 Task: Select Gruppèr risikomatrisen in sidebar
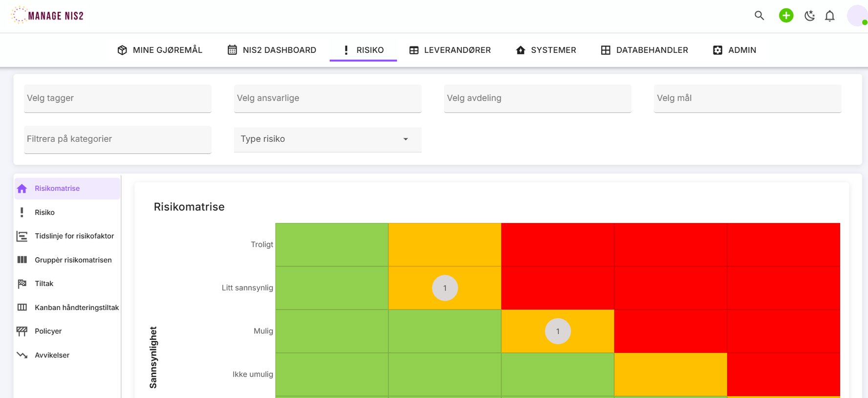(x=73, y=260)
